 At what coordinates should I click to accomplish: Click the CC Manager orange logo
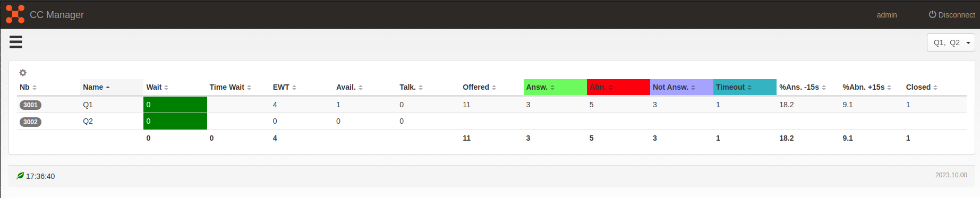(x=15, y=14)
